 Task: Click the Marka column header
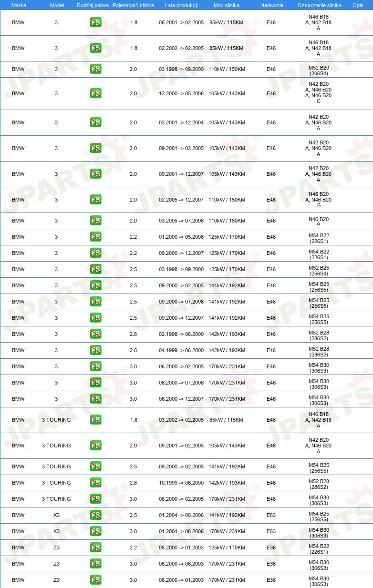tap(19, 5)
